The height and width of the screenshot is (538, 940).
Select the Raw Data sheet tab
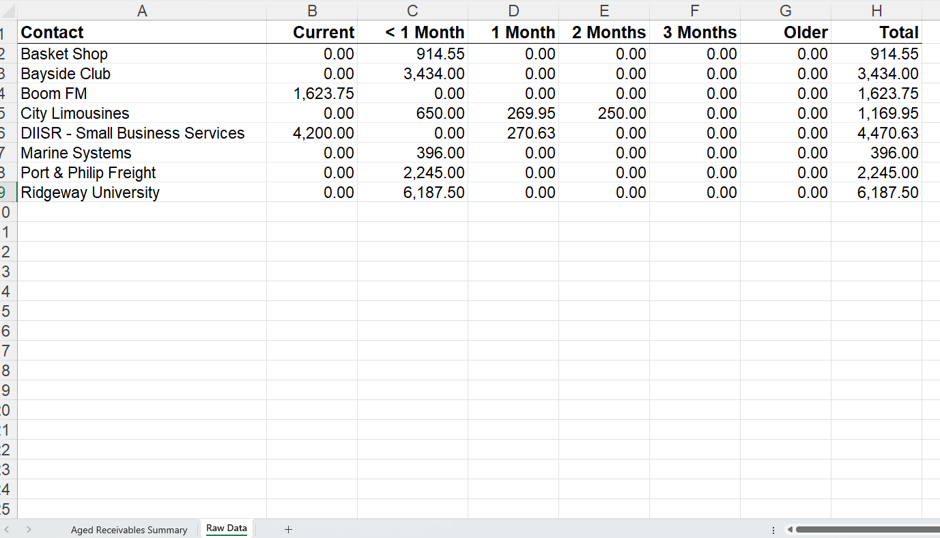(227, 528)
